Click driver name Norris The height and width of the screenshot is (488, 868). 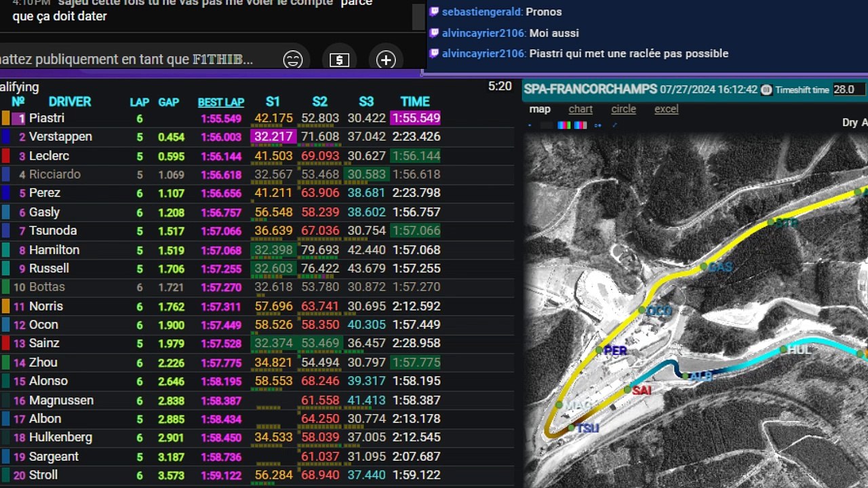tap(46, 306)
